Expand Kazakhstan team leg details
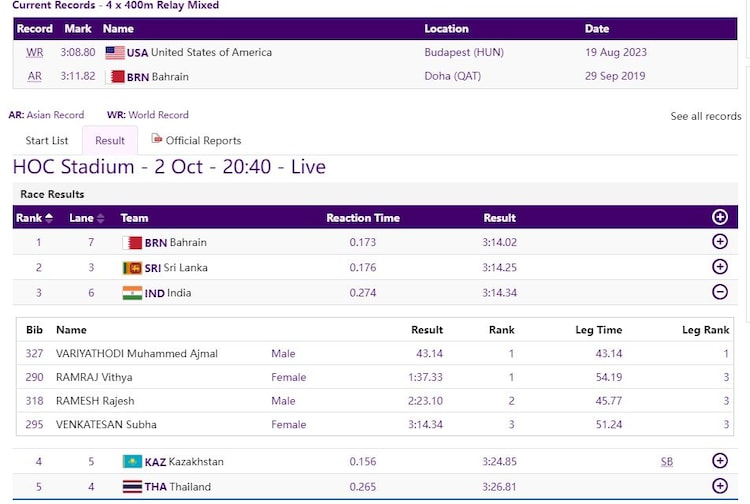 719,461
